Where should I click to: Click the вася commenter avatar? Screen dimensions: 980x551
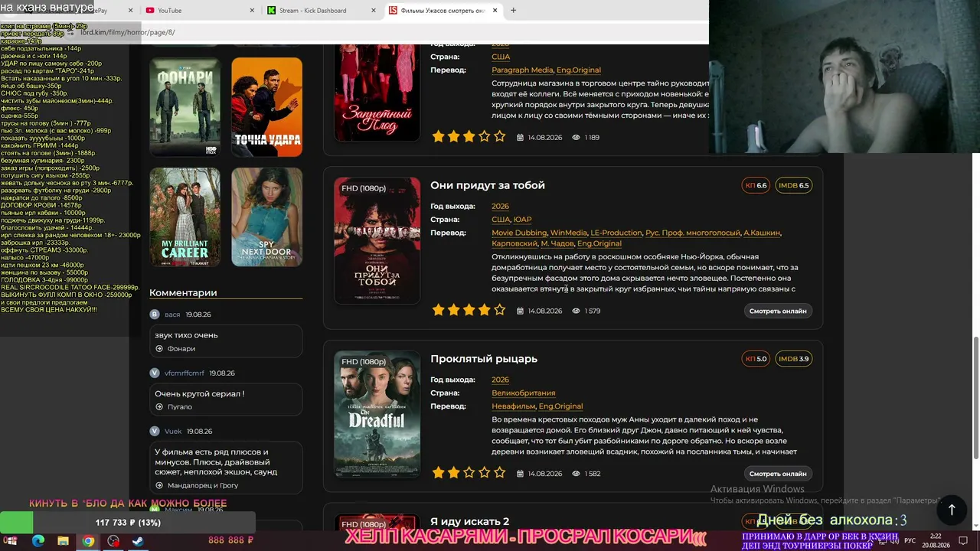pos(155,315)
